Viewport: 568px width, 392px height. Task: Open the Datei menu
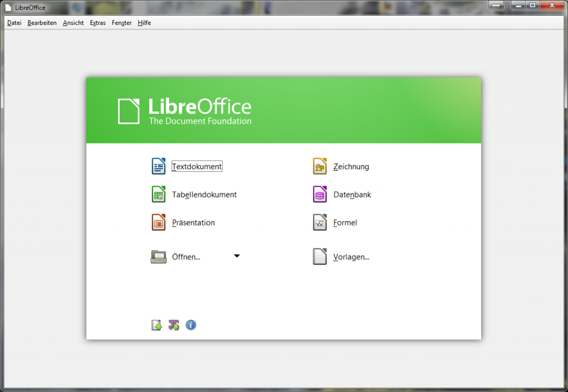coord(14,23)
